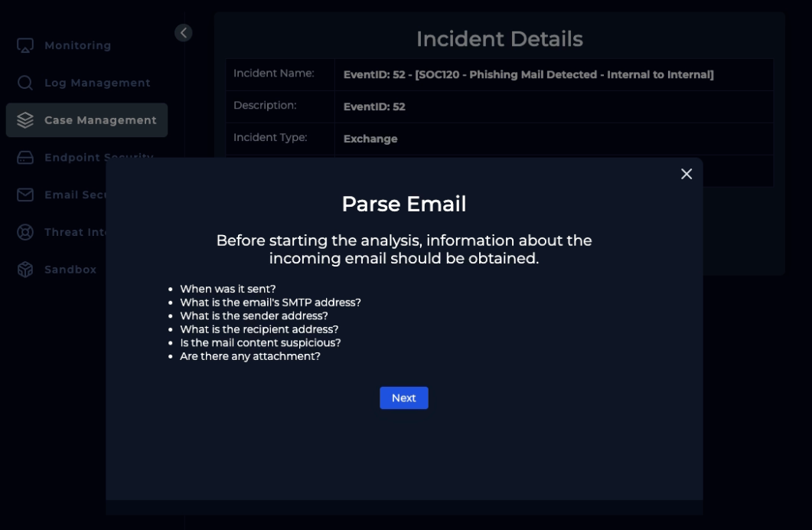Click the Monitoring screen icon in sidebar

pos(25,45)
